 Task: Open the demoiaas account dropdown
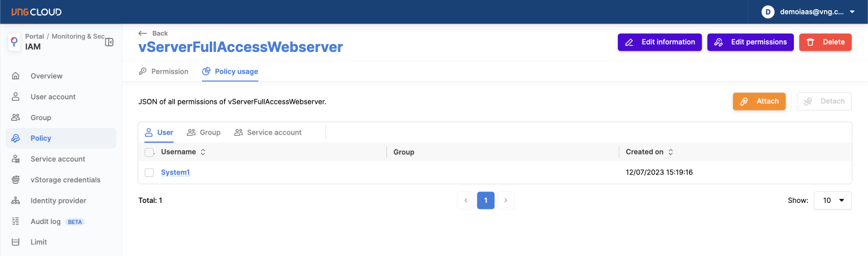[x=808, y=12]
